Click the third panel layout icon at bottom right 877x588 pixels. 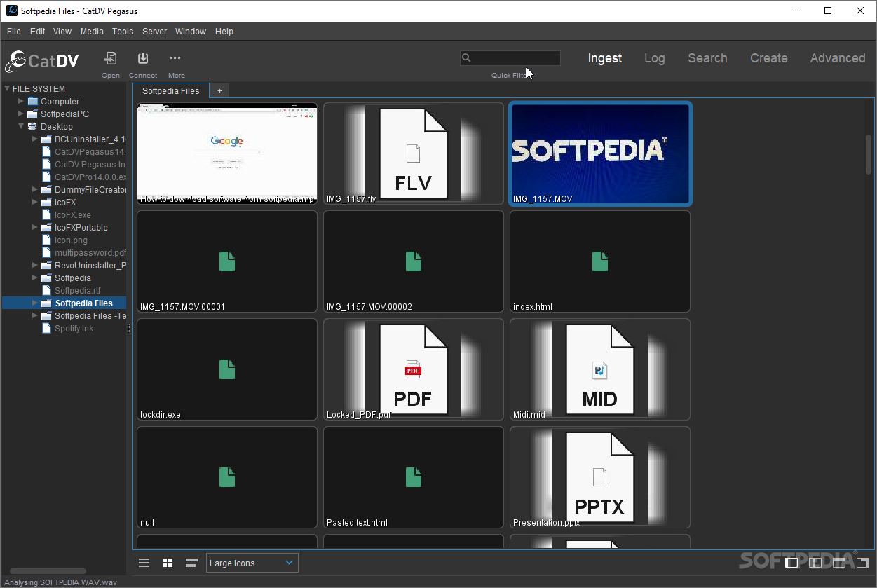coord(838,562)
